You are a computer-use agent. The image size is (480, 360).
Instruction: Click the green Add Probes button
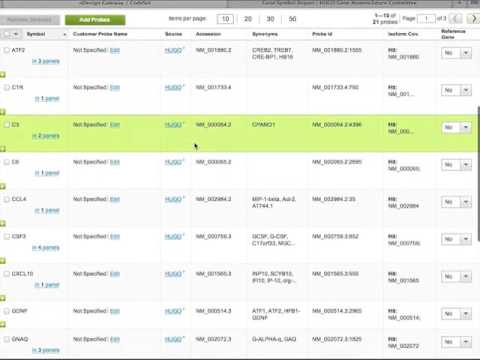pyautogui.click(x=95, y=20)
